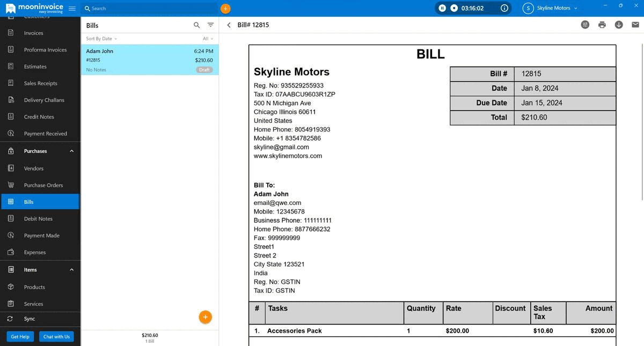
Task: Click the Estimates sidebar icon
Action: click(11, 66)
